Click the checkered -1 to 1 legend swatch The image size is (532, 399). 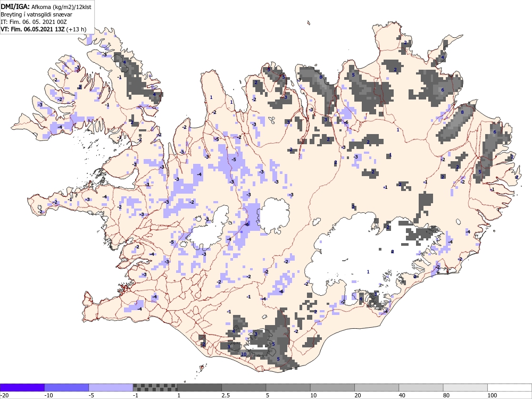(155, 387)
